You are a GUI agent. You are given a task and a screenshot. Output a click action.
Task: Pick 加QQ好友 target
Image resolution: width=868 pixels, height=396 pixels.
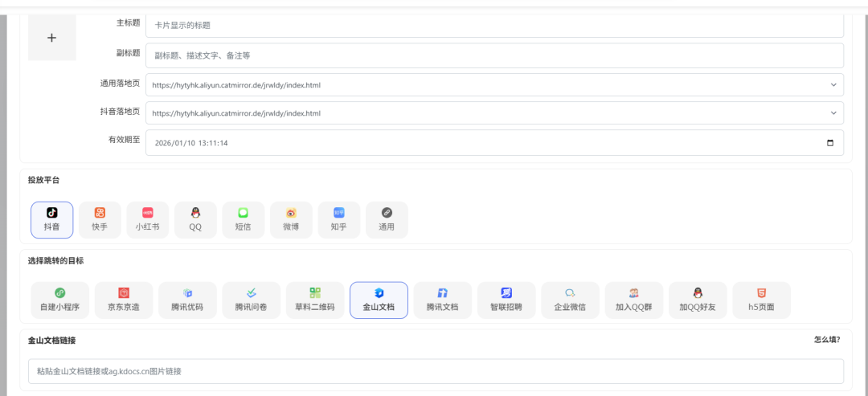click(698, 300)
